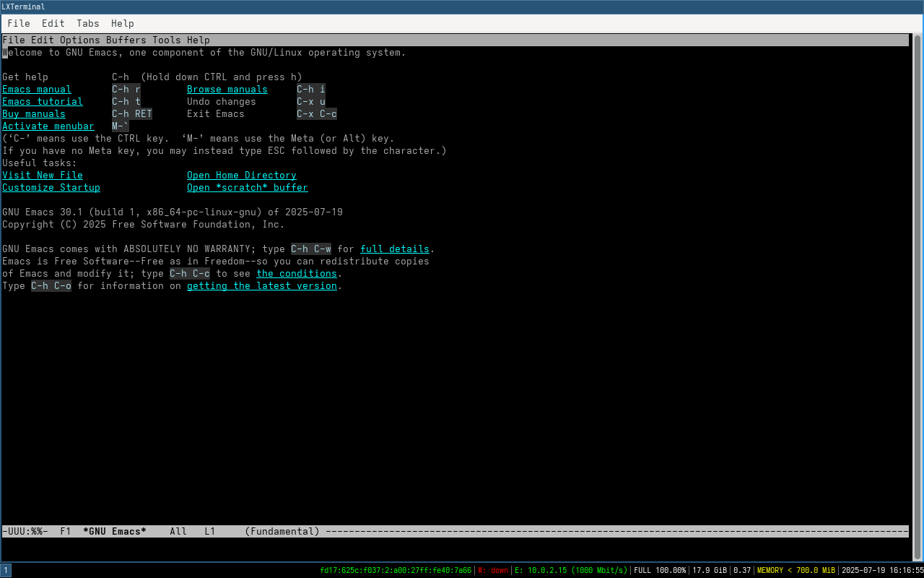
Task: Select the Visit New File link
Action: coord(43,176)
